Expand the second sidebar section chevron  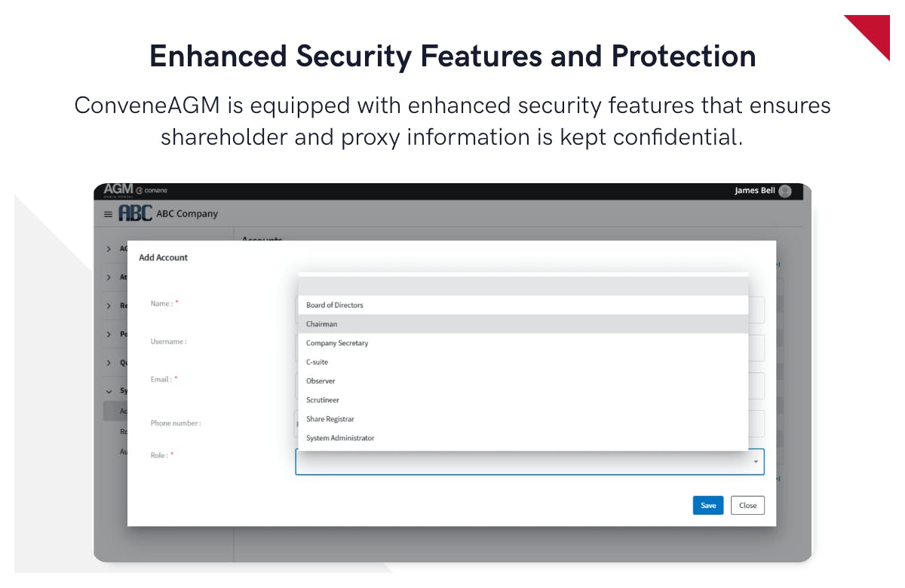109,277
